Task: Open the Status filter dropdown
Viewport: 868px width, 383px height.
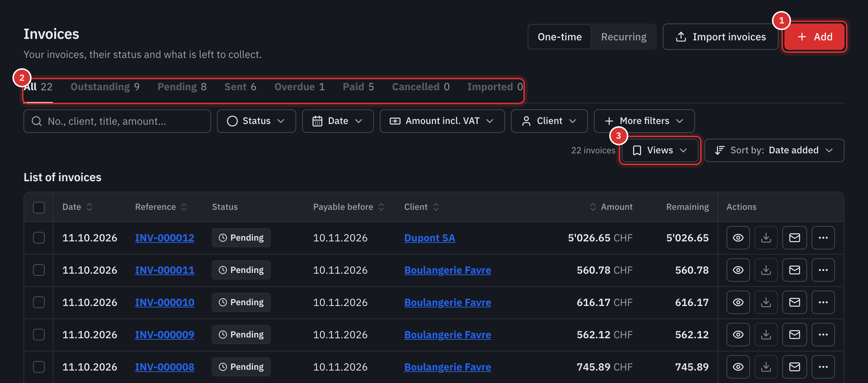Action: point(256,121)
